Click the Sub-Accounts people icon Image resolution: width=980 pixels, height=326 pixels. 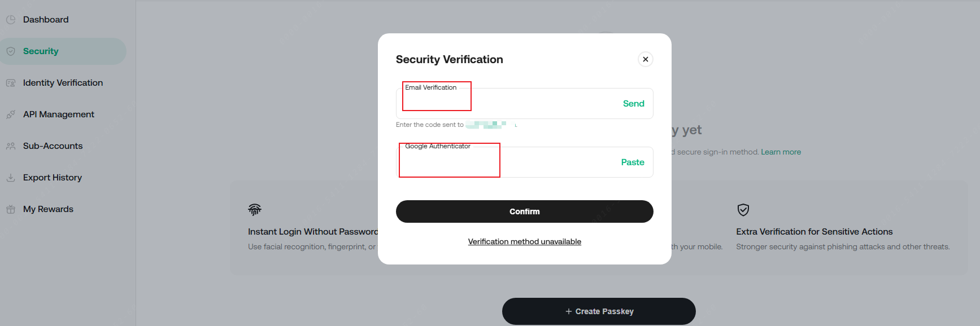(11, 146)
